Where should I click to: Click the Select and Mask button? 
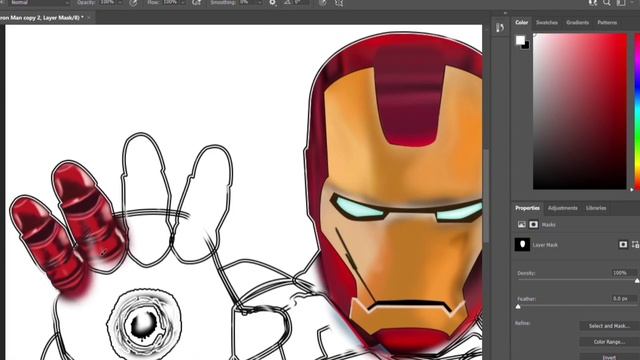609,326
